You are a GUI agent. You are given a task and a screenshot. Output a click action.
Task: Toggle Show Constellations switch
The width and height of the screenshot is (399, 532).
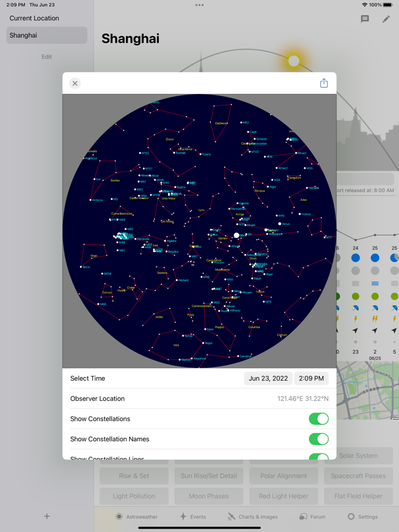(x=319, y=419)
